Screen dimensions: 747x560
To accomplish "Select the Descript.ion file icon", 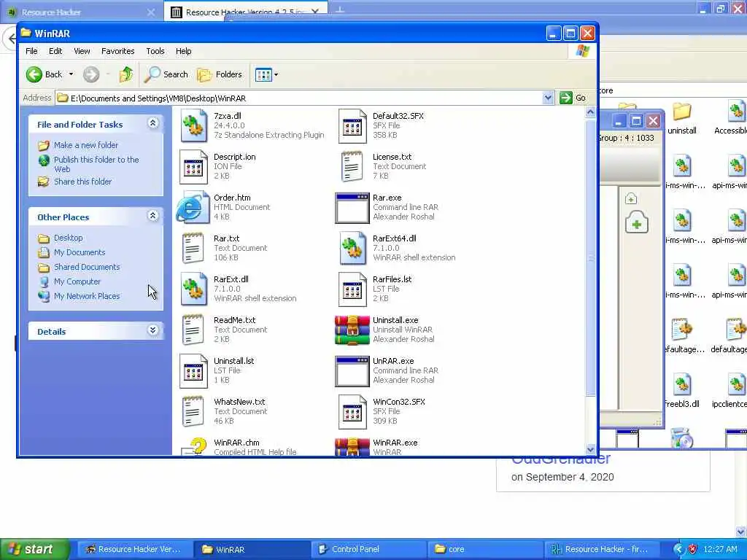I will [x=193, y=167].
